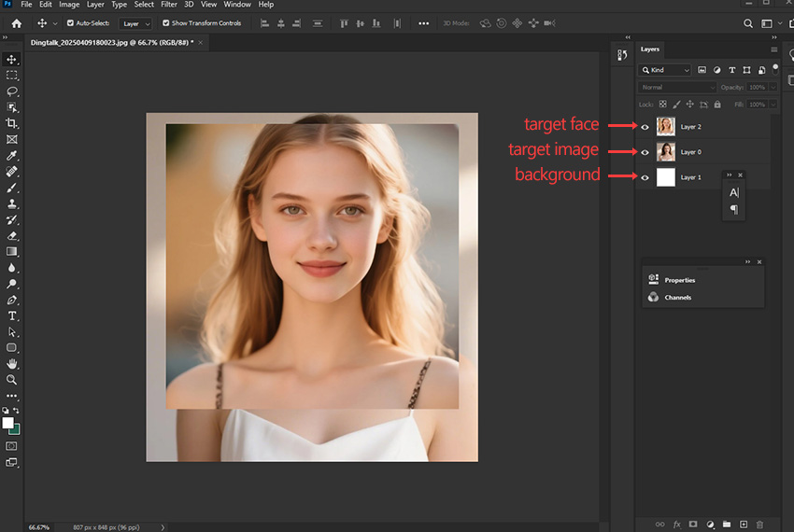This screenshot has height=532, width=794.
Task: Toggle Quick Mask mode icon
Action: click(11, 446)
